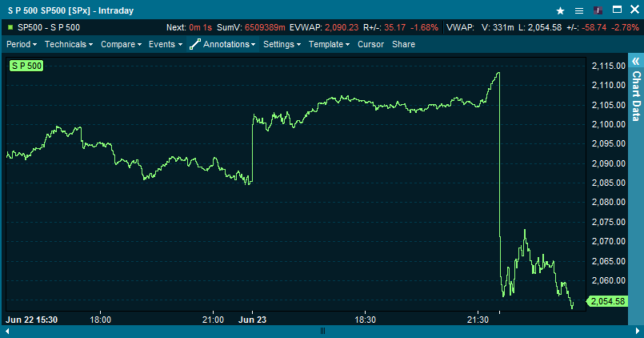Click the 2,115.00 price axis label

coord(609,66)
